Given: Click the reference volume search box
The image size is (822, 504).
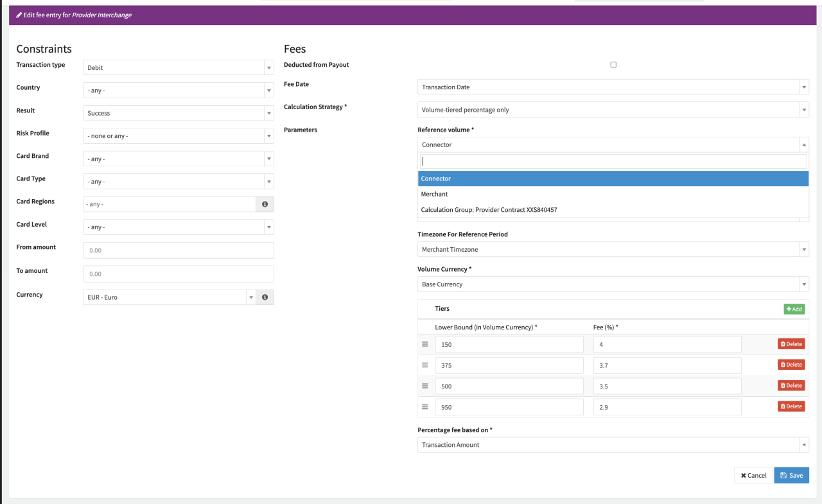Looking at the screenshot, I should (x=613, y=161).
